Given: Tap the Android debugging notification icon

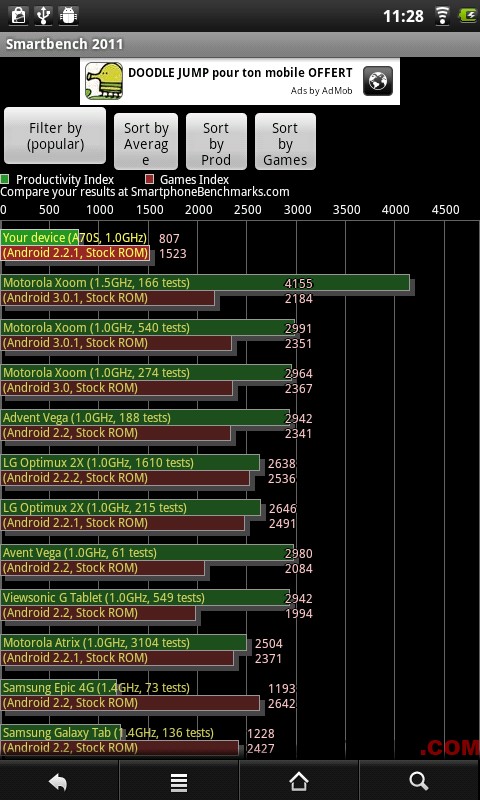Looking at the screenshot, I should click(x=68, y=15).
